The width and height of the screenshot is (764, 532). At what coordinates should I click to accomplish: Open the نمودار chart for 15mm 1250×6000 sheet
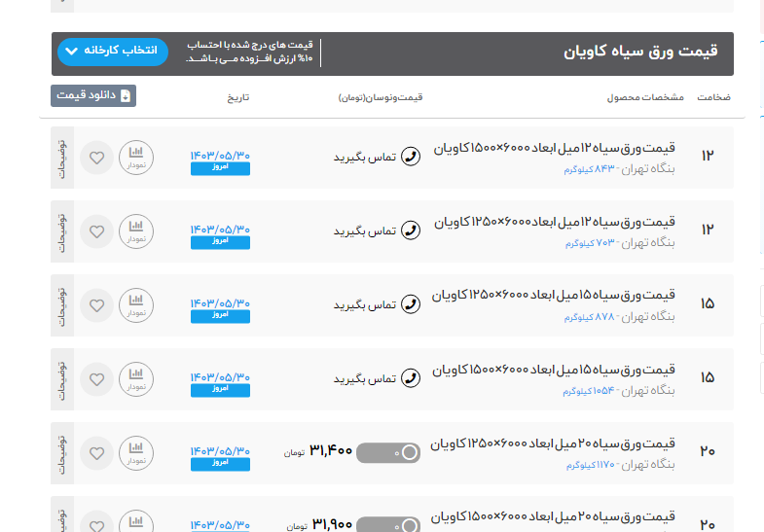pos(136,304)
